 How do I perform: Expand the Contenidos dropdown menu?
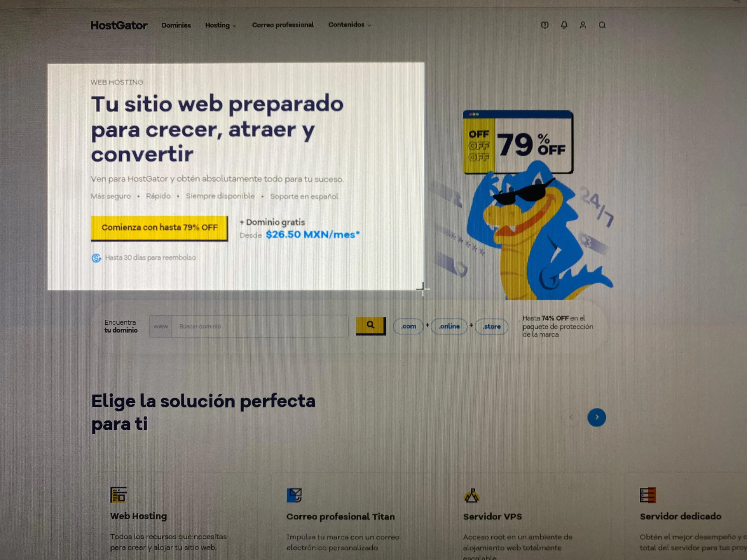pos(348,25)
